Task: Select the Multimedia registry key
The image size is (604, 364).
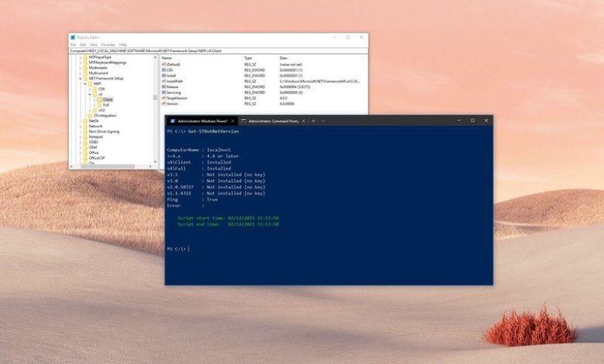Action: pos(98,68)
